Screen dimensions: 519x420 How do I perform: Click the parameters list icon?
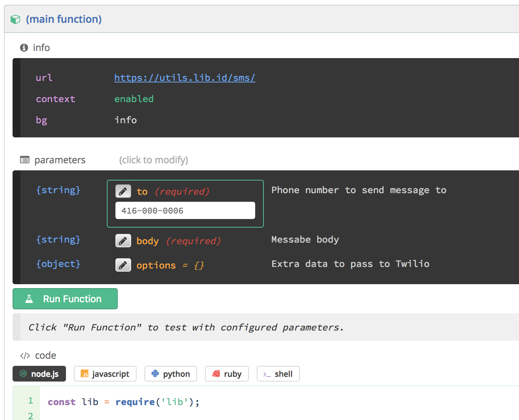(x=25, y=160)
